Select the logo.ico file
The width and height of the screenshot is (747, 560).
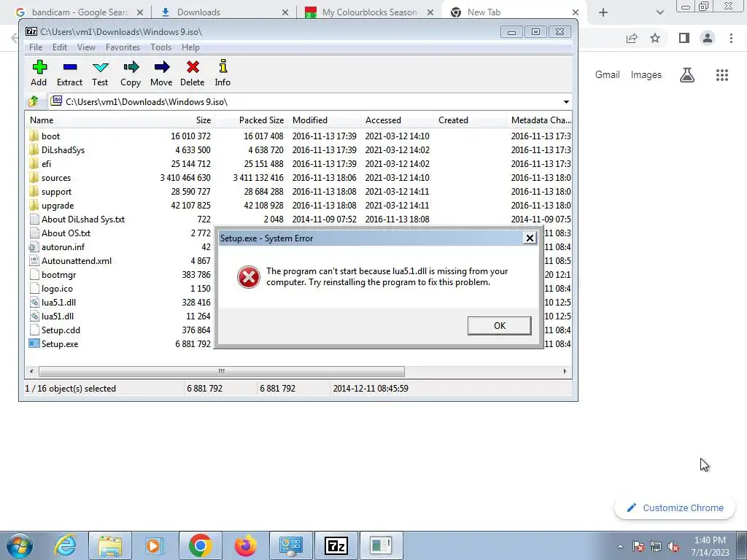tap(51, 288)
